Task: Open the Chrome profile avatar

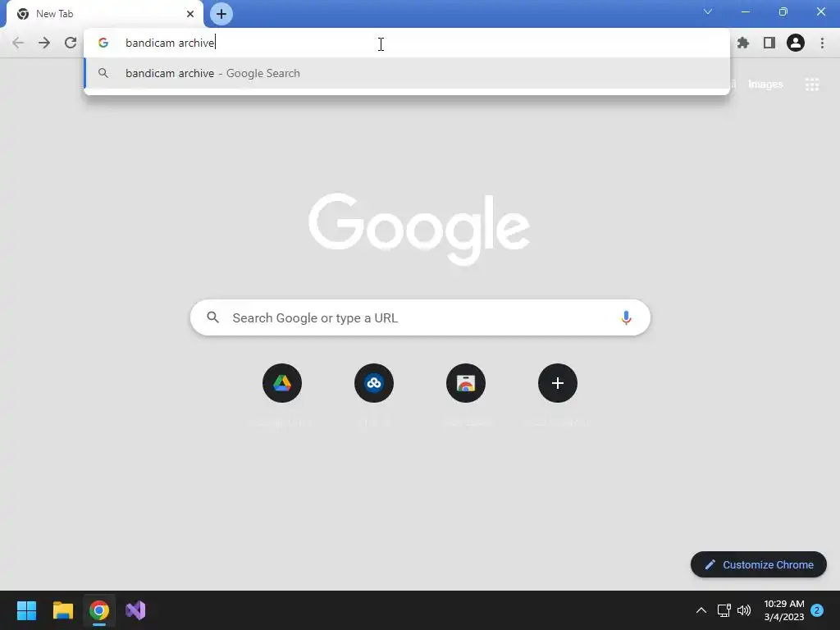Action: coord(796,43)
